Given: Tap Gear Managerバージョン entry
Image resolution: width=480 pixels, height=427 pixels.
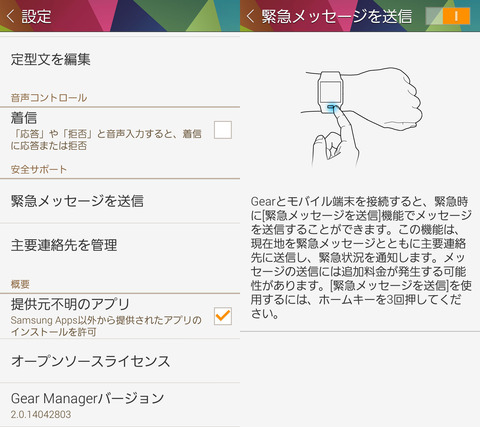Looking at the screenshot, I should click(120, 405).
